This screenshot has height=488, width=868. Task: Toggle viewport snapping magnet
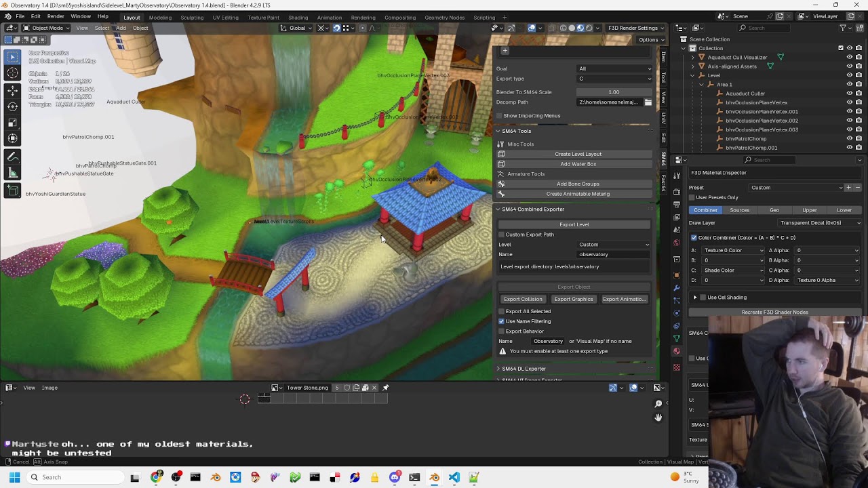click(x=336, y=28)
